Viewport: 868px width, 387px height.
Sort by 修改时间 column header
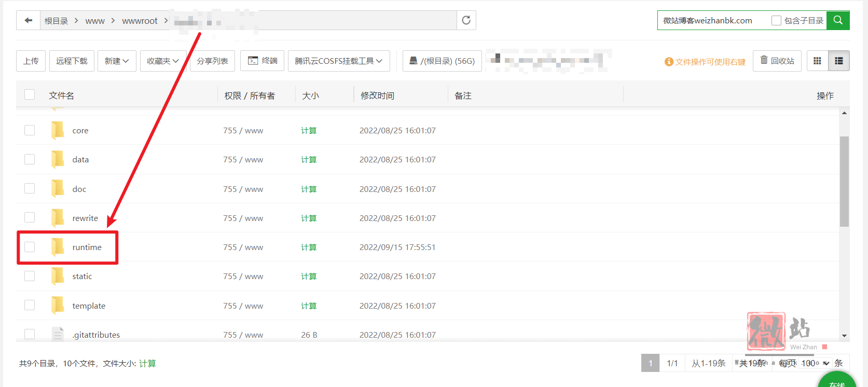point(377,95)
